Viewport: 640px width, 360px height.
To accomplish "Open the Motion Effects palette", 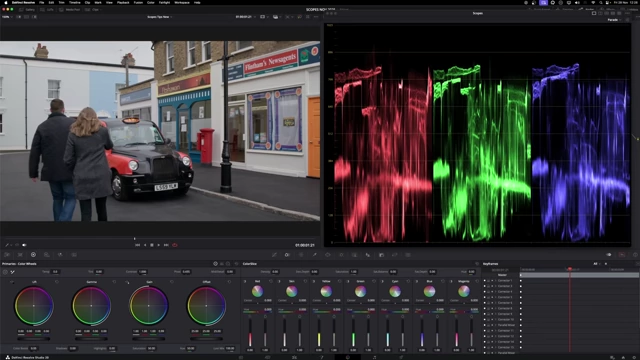I will [73, 255].
